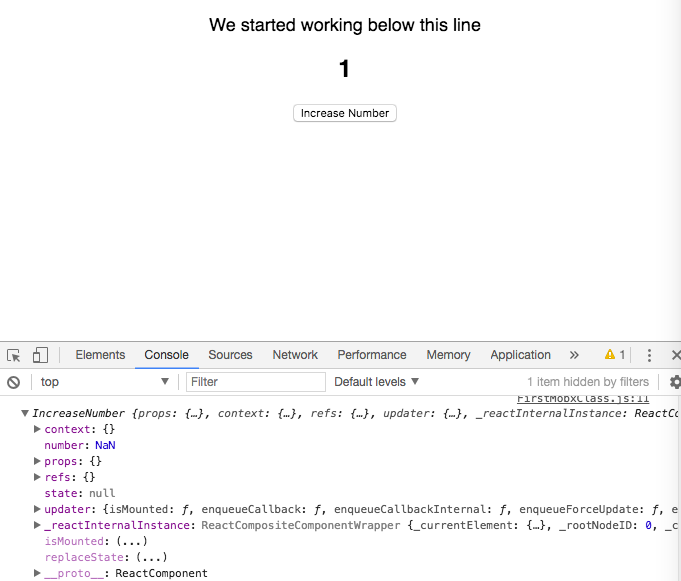Open console settings gear icon
This screenshot has height=581, width=681.
coord(675,382)
